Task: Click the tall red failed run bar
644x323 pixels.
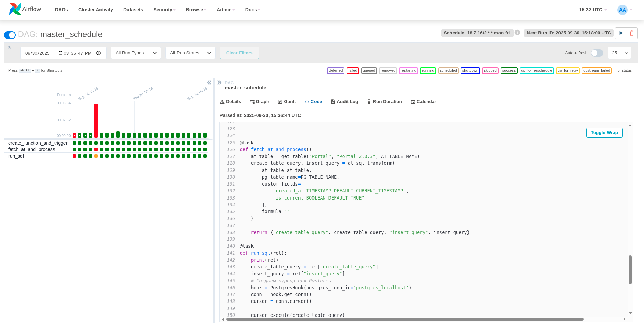Action: coord(96,120)
